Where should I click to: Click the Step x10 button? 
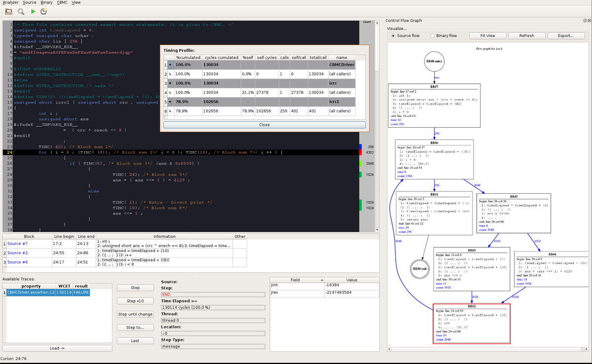[x=135, y=301]
